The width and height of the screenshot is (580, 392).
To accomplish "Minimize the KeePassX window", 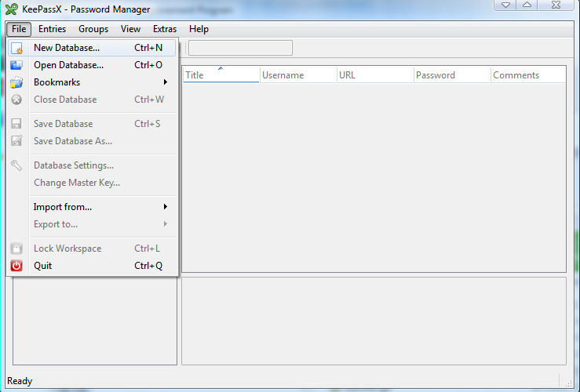I will tap(505, 5).
